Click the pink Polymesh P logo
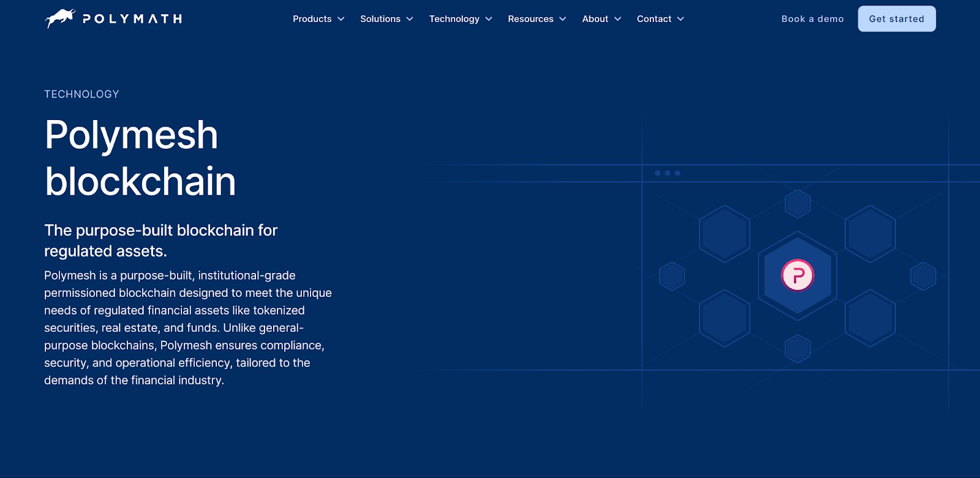980x478 pixels. coord(797,275)
